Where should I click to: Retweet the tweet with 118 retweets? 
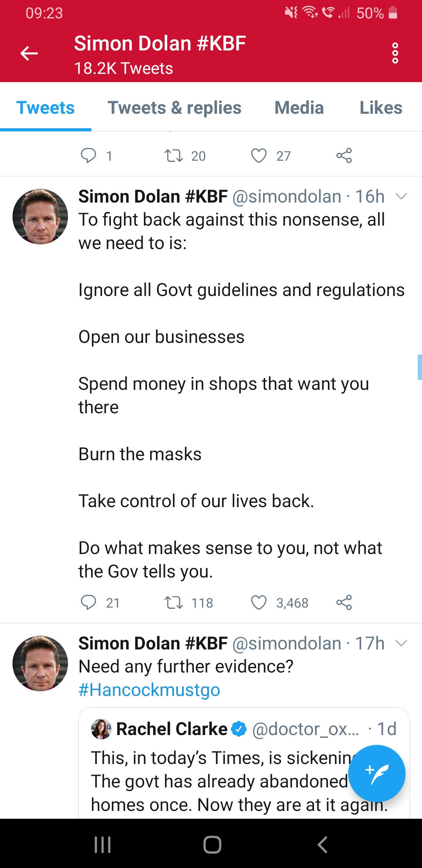(x=173, y=603)
